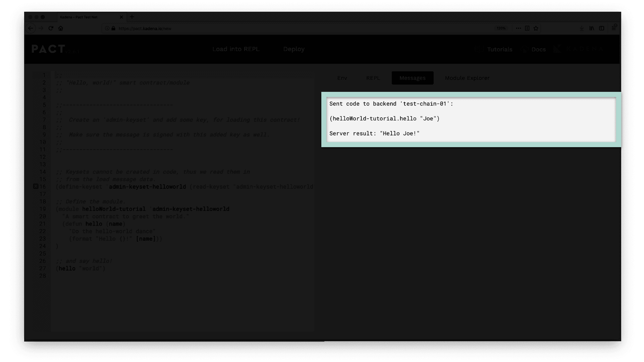Viewport: 644px width, 362px height.
Task: Switch to the Env tab
Action: pos(342,78)
